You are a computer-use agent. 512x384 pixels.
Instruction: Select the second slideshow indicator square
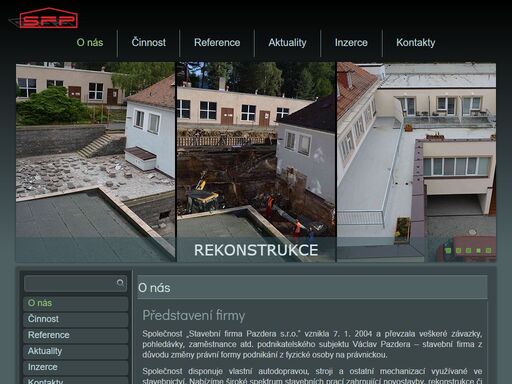(458, 250)
